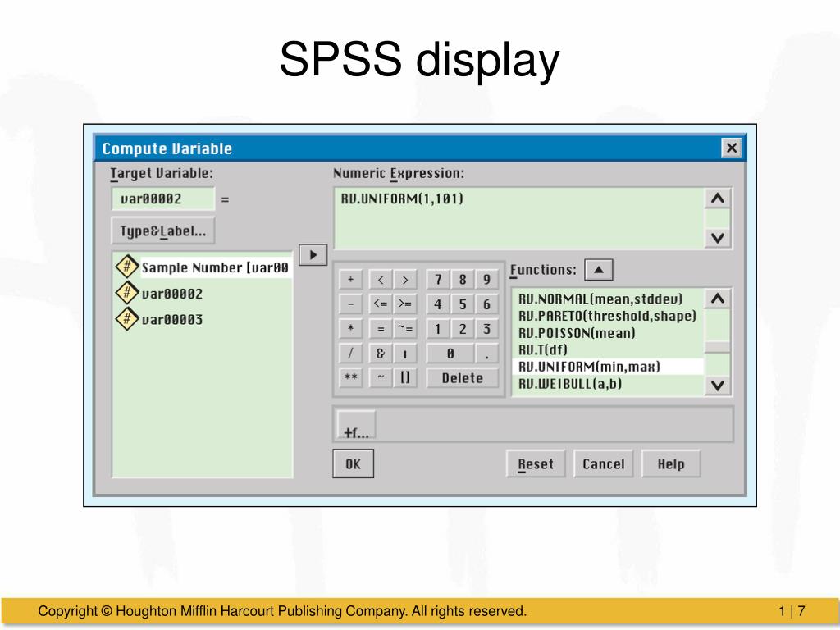Viewport: 840px width, 630px height.
Task: Select var00002 in the variable list
Action: (172, 293)
